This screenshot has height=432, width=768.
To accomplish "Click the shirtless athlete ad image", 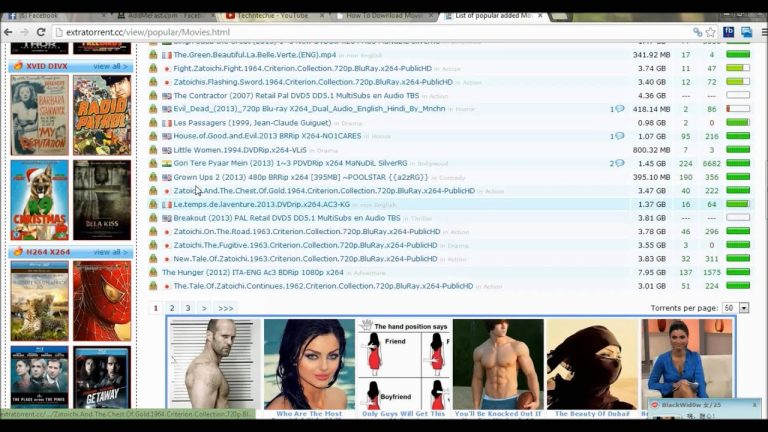I will tap(498, 364).
